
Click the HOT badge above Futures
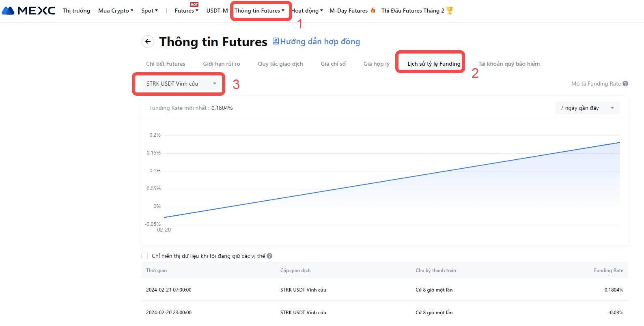click(194, 4)
